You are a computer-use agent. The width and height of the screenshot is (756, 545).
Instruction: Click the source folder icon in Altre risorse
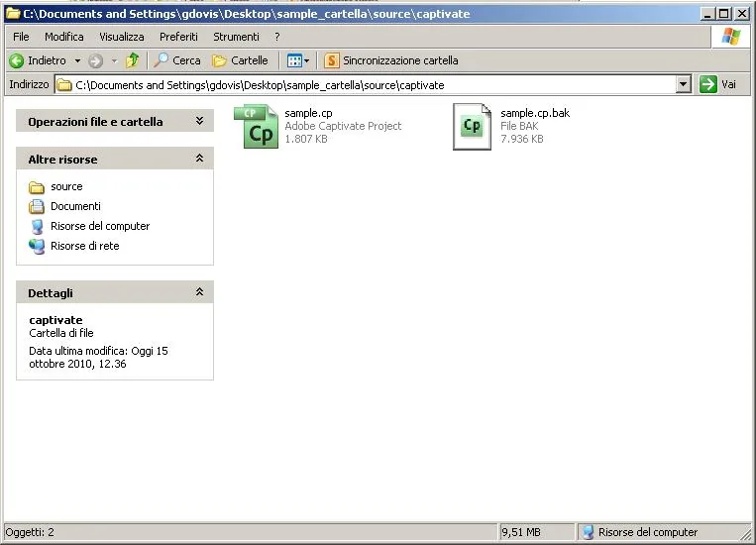(36, 187)
